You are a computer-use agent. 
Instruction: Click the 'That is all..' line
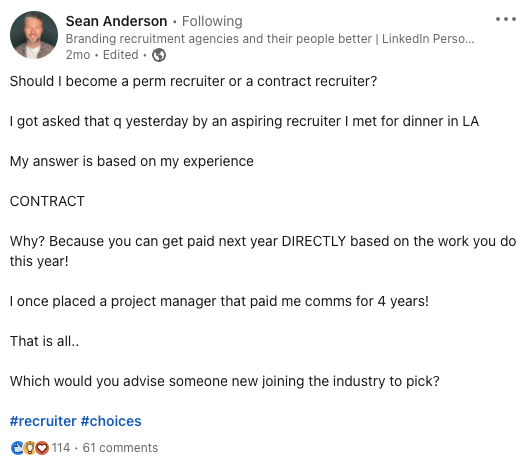click(x=45, y=341)
